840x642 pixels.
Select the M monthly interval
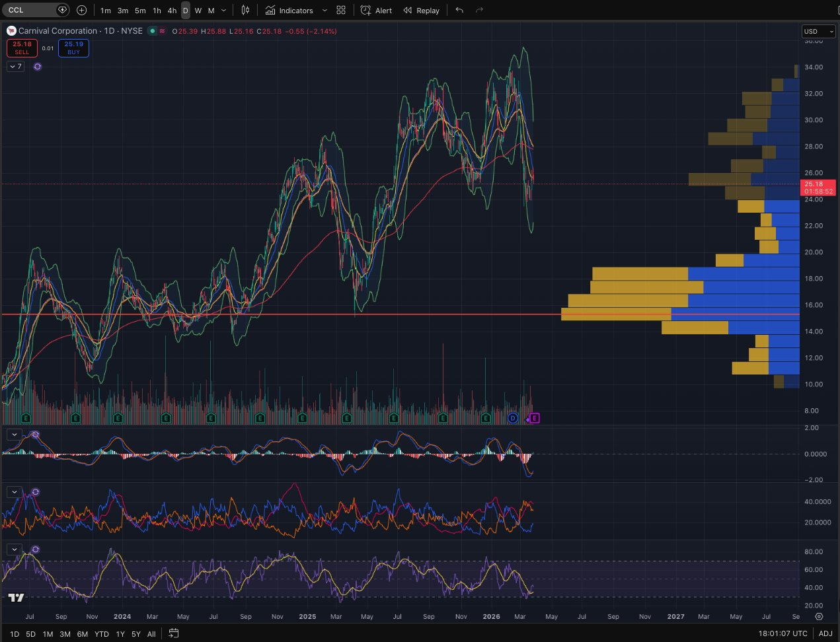[211, 11]
